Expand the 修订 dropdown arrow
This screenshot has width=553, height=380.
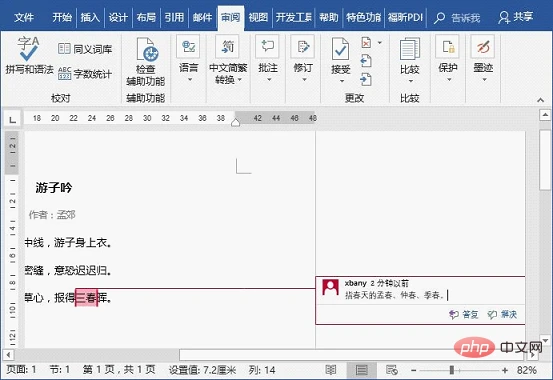pyautogui.click(x=304, y=79)
